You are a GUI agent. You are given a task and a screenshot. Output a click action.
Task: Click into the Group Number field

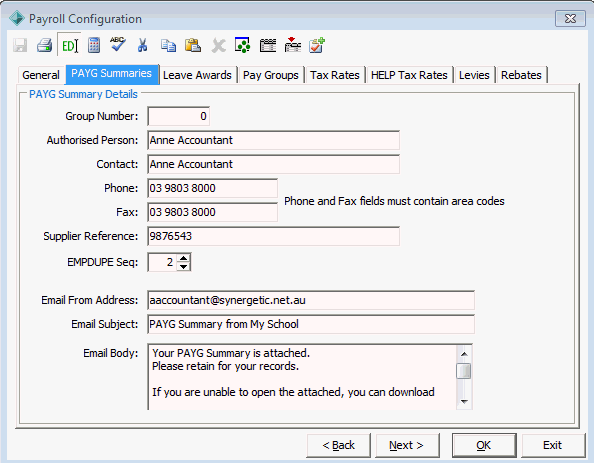(178, 116)
